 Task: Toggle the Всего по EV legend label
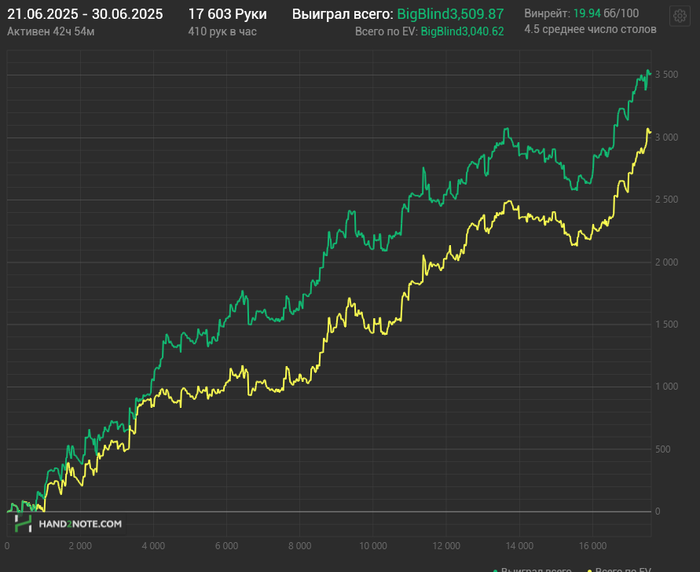(x=624, y=569)
